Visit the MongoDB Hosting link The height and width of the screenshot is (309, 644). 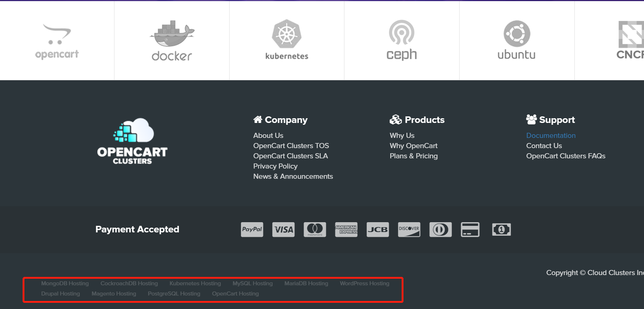[x=65, y=283]
